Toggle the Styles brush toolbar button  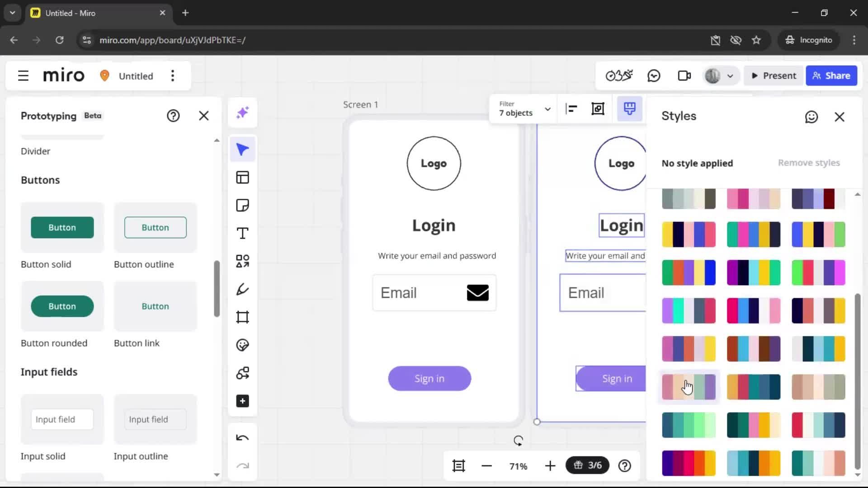point(630,109)
